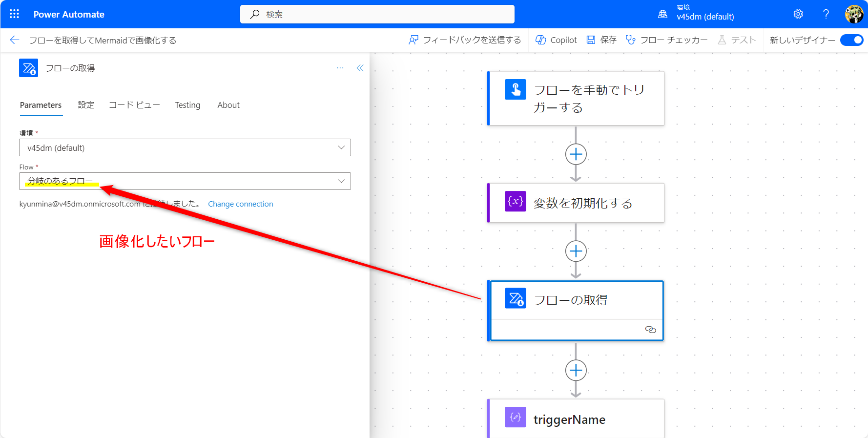Open the panel's more options ellipsis
This screenshot has width=868, height=438.
point(340,68)
